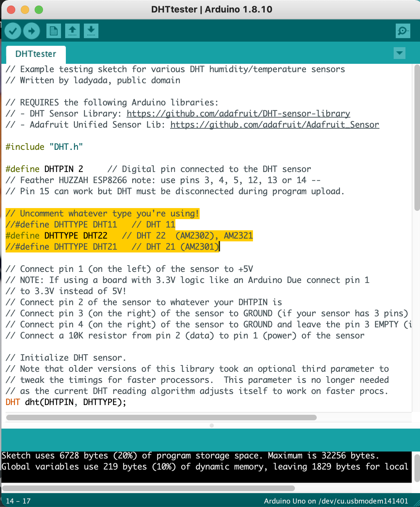
Task: Click the console vertical scrollbar thumb
Action: pyautogui.click(x=417, y=468)
